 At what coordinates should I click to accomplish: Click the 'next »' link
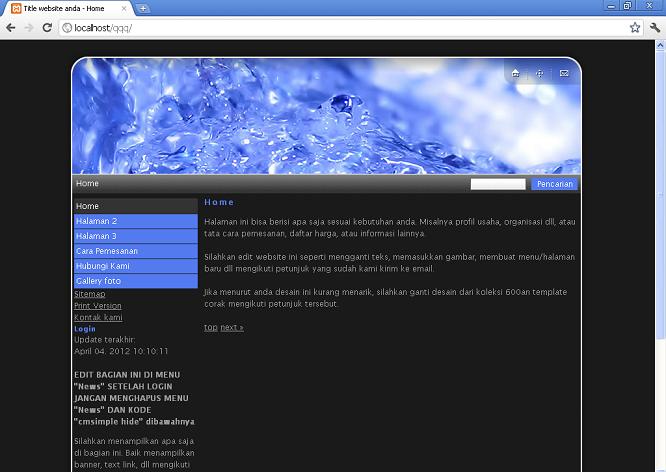click(x=232, y=328)
